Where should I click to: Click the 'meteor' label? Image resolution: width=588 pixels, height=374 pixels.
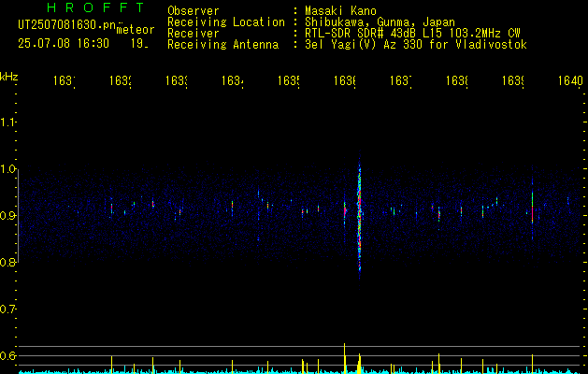pyautogui.click(x=136, y=30)
